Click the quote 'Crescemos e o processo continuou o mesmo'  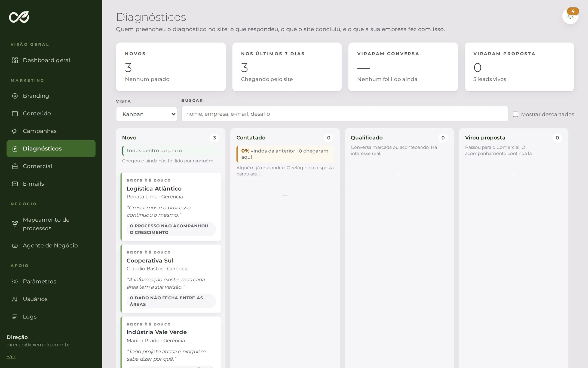158,211
